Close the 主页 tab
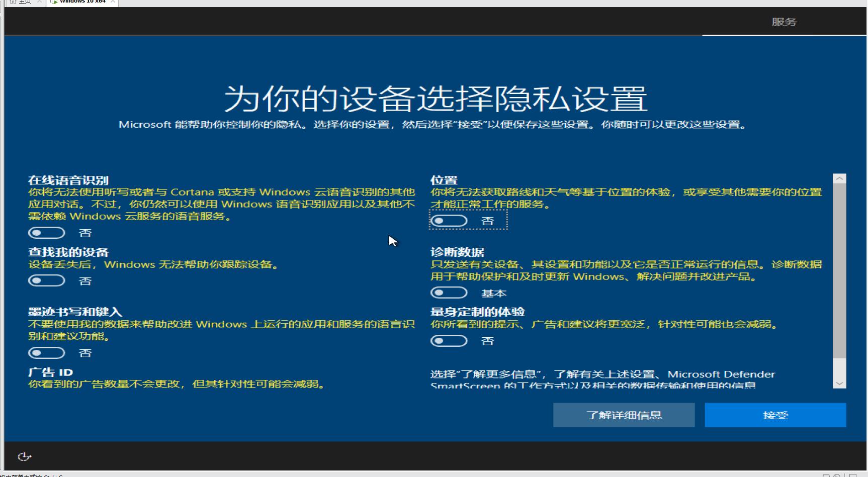This screenshot has width=868, height=477. point(39,2)
